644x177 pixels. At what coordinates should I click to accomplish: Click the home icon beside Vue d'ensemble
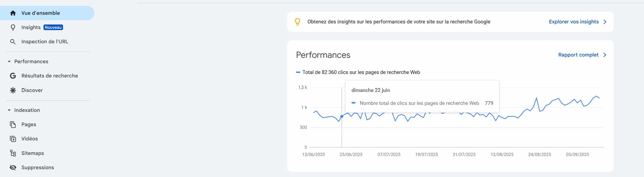point(13,13)
